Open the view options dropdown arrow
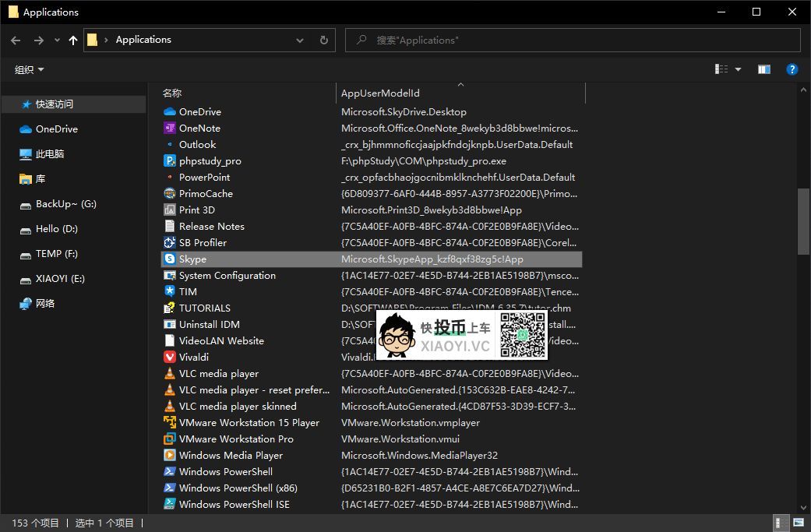The image size is (811, 532). [x=739, y=69]
